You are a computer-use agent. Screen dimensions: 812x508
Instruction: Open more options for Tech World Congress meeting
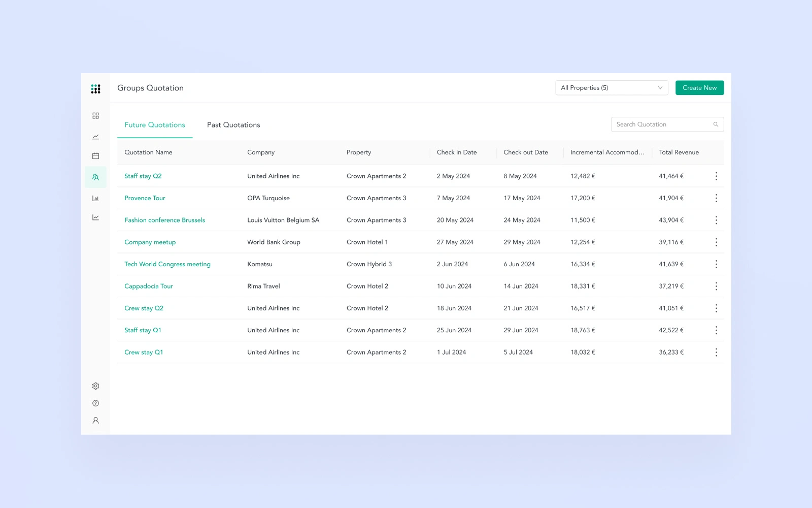(x=716, y=264)
